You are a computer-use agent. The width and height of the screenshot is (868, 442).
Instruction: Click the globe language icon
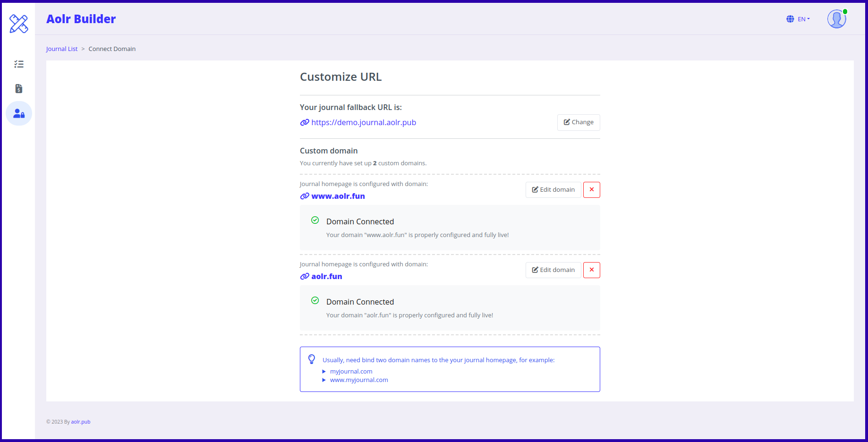790,19
